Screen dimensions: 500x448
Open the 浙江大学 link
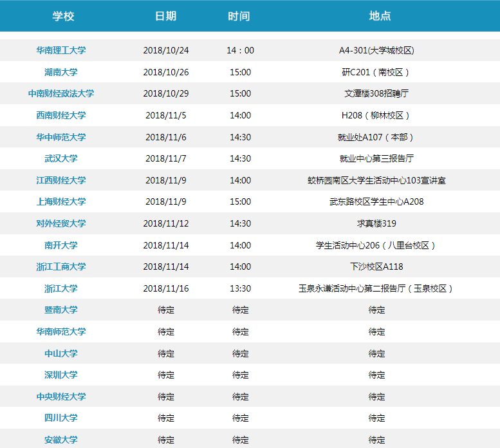pos(61,288)
